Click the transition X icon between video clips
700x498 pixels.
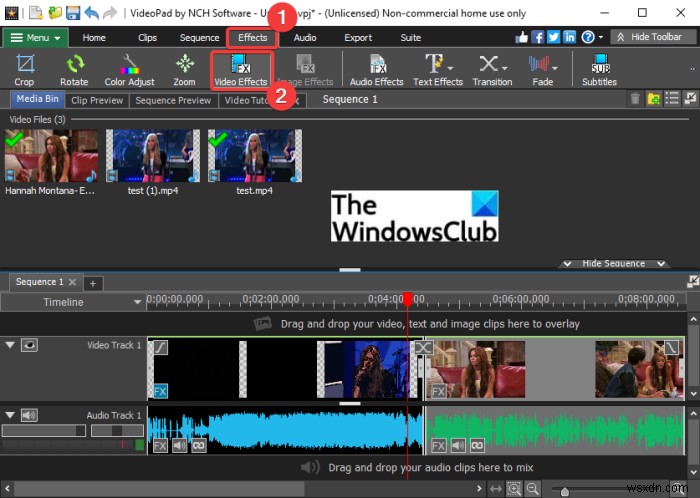(424, 347)
